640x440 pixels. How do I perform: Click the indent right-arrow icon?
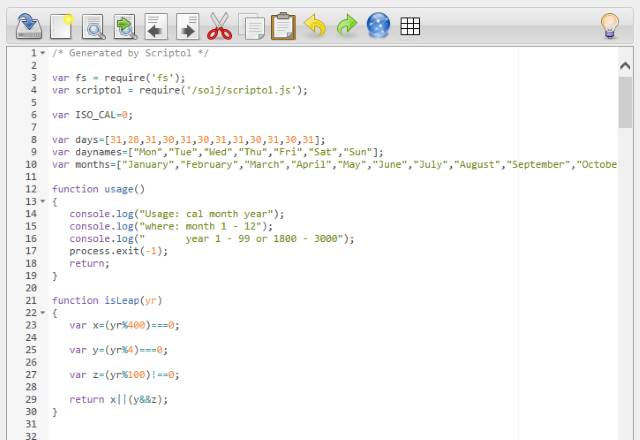click(187, 27)
